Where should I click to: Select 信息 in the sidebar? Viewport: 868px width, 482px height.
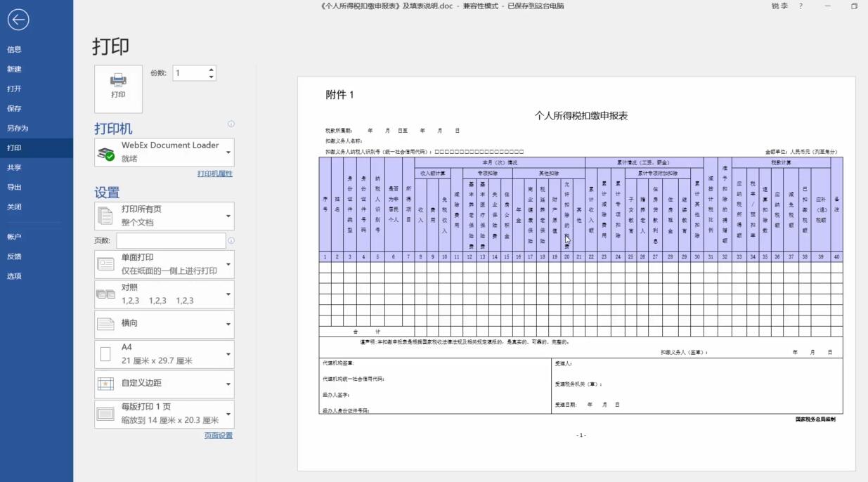pos(37,49)
